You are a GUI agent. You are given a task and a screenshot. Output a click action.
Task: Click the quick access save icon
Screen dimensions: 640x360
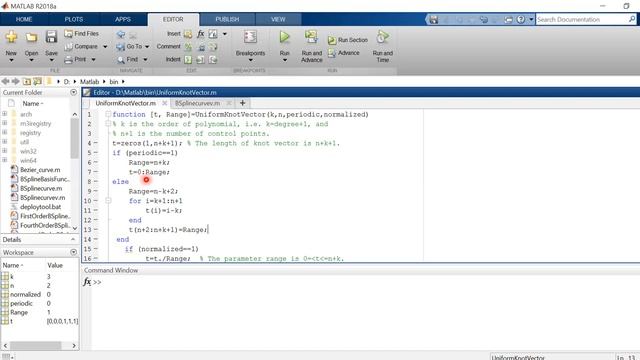click(433, 19)
